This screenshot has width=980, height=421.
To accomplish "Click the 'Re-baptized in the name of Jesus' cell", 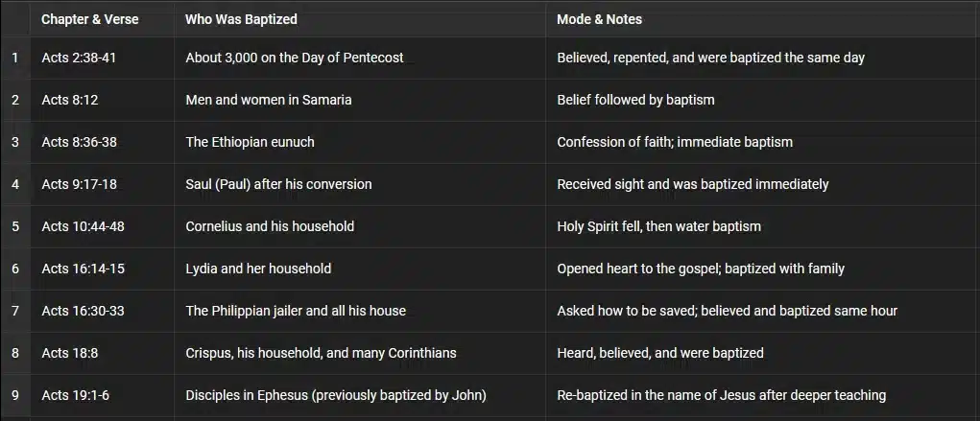I will [x=721, y=395].
